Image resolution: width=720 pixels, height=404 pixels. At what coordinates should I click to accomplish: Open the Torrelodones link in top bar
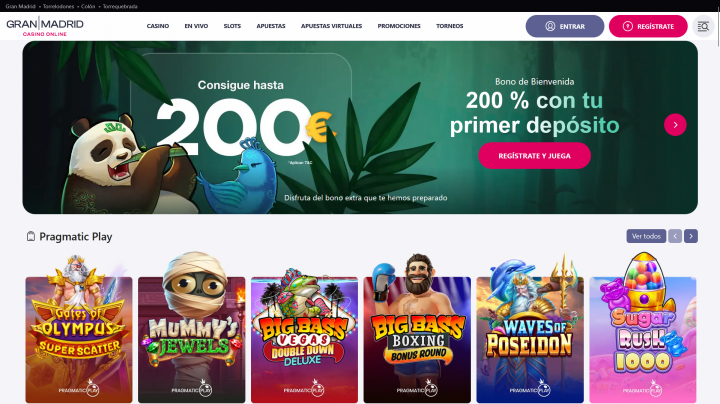point(58,6)
